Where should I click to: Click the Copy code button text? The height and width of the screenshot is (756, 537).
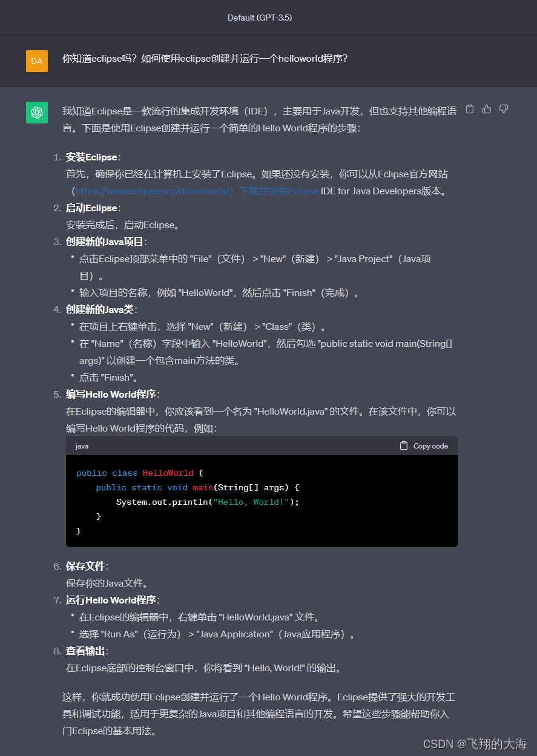pyautogui.click(x=430, y=446)
